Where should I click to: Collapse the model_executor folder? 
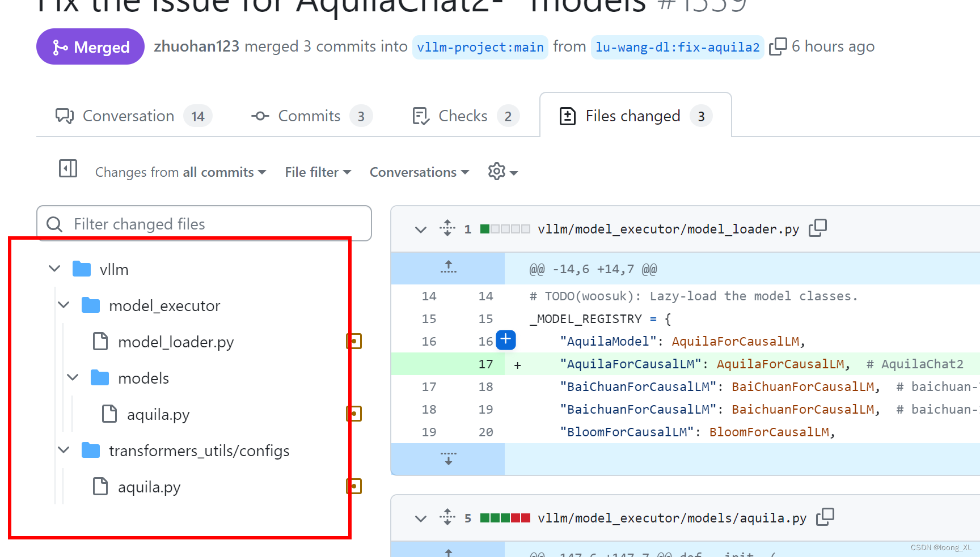[x=64, y=305]
